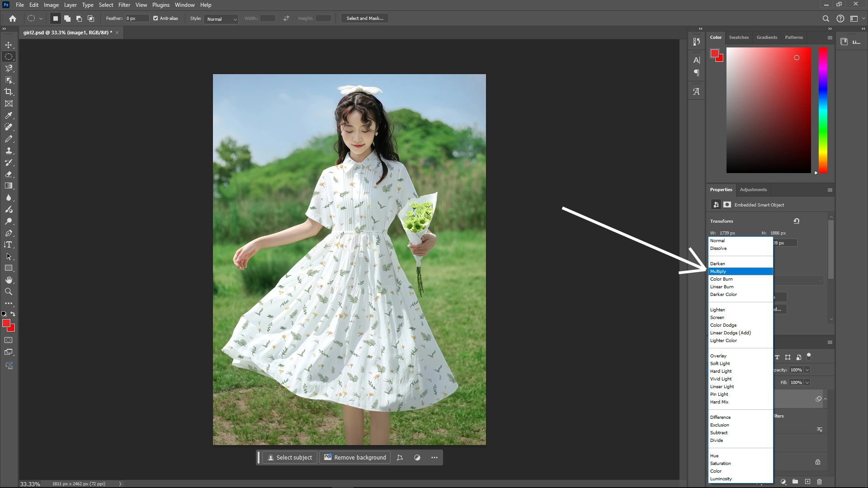
Task: Select the Hand tool
Action: (9, 280)
